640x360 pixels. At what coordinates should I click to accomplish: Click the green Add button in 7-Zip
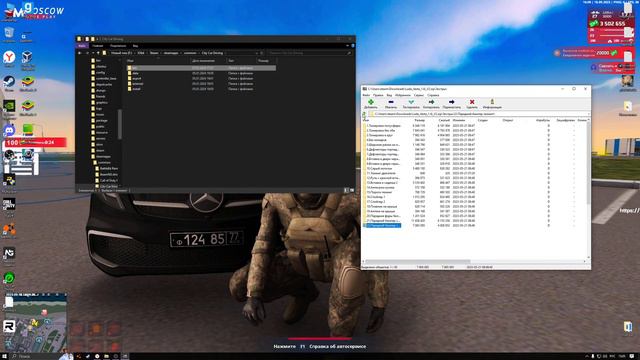(x=371, y=104)
